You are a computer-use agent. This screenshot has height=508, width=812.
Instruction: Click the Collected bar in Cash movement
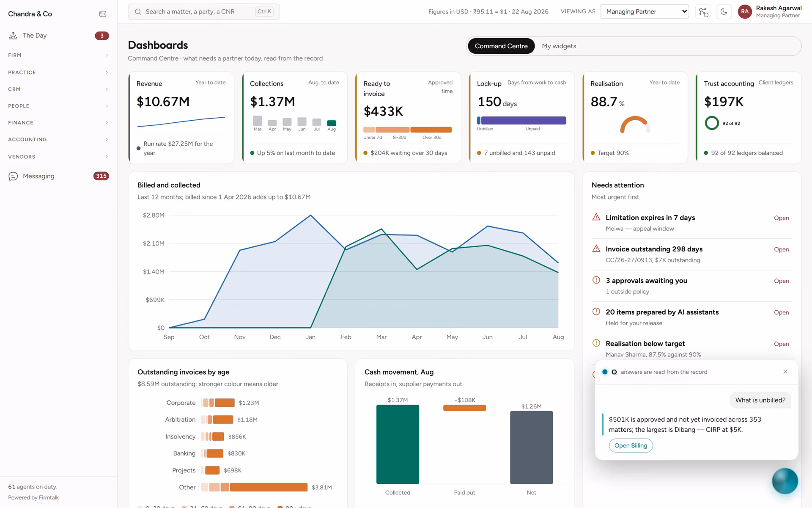point(398,444)
